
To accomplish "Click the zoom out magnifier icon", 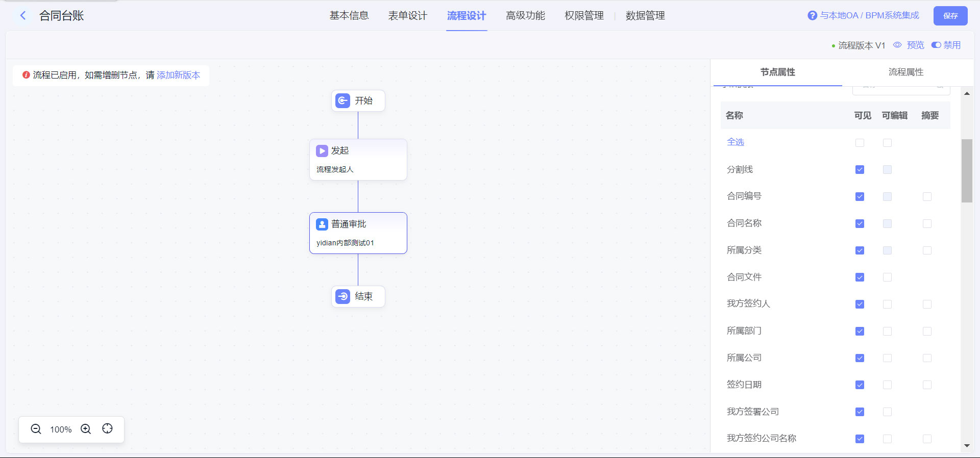I will pos(36,429).
